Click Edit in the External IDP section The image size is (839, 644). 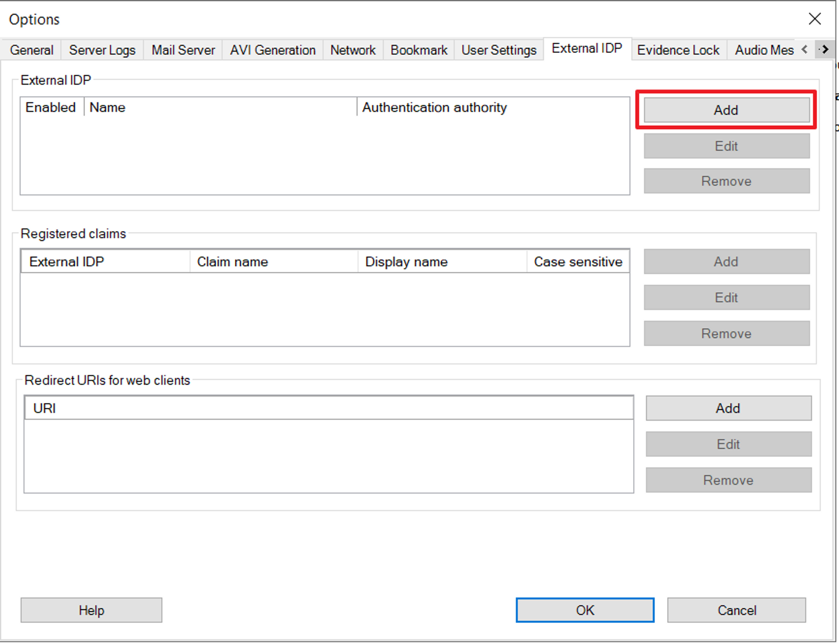pos(726,146)
